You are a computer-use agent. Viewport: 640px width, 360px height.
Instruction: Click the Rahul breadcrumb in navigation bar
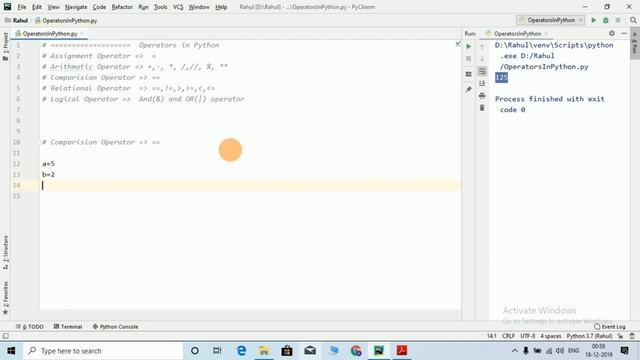pyautogui.click(x=17, y=20)
